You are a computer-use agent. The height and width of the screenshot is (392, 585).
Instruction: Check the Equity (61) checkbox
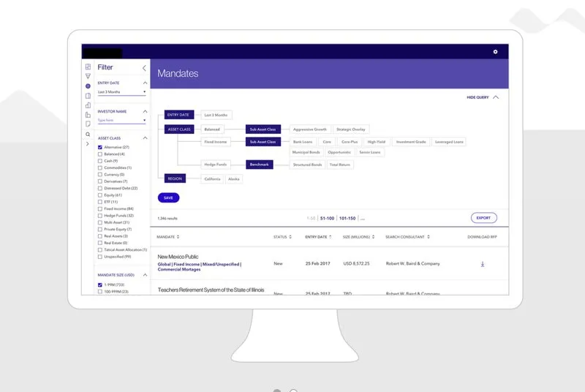(100, 195)
